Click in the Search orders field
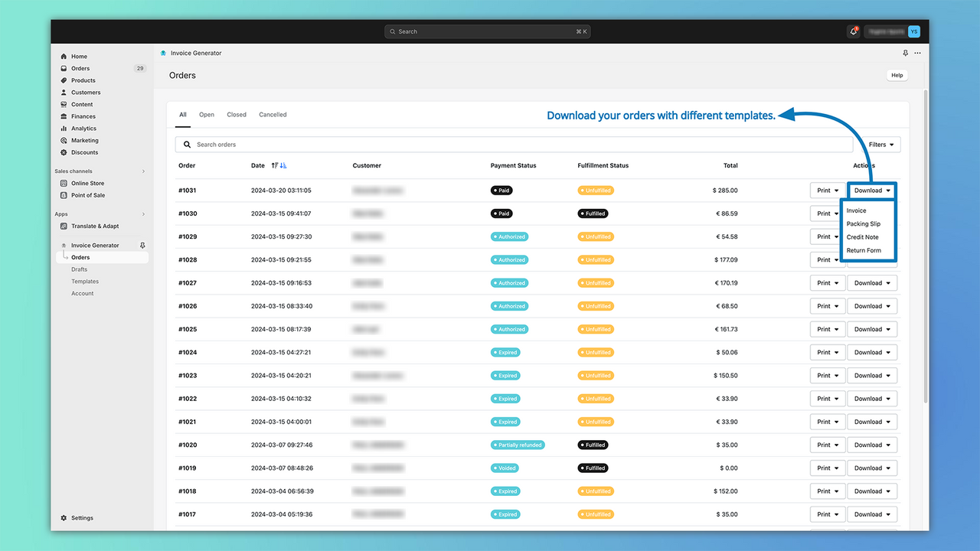The image size is (980, 551). (x=514, y=145)
